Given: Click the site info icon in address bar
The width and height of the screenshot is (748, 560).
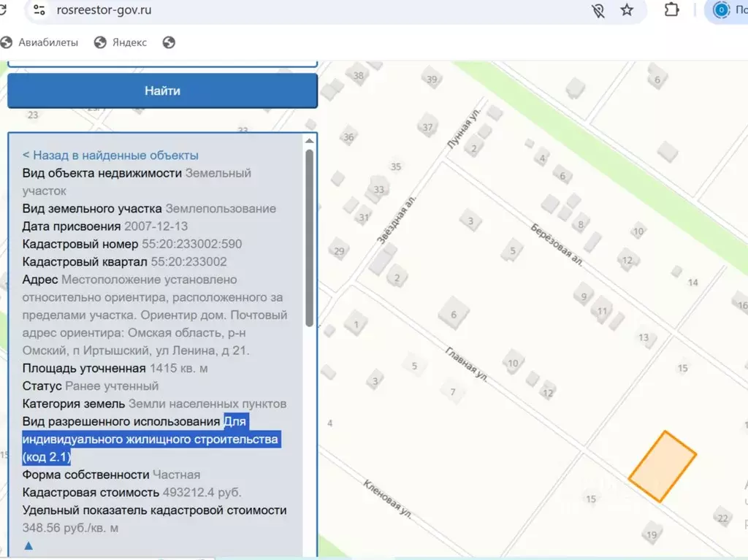Looking at the screenshot, I should coord(39,10).
